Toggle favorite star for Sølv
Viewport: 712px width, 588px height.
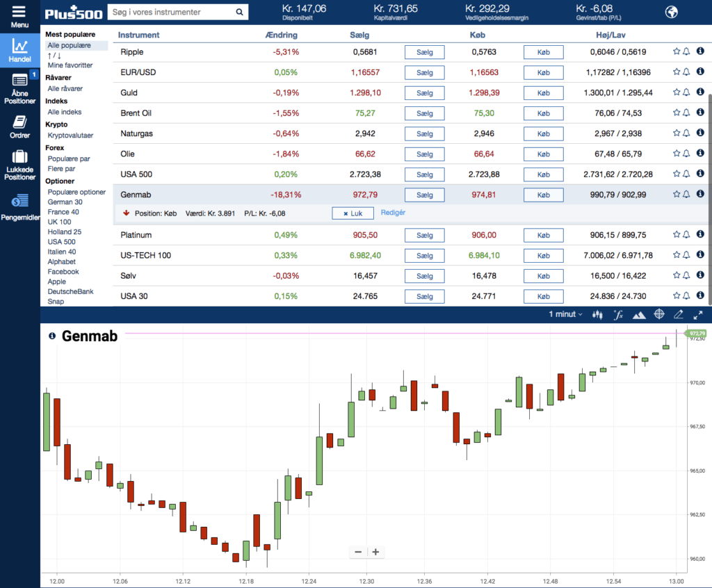pyautogui.click(x=676, y=275)
